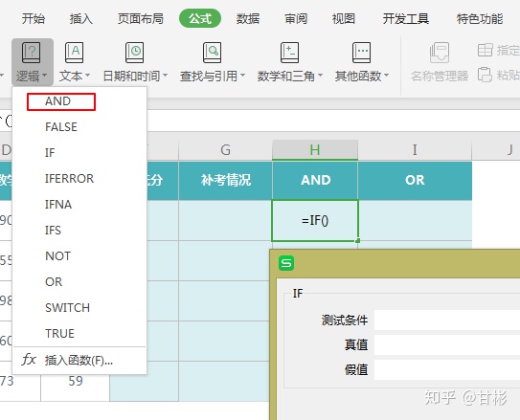This screenshot has width=520, height=420.
Task: Expand the 文本 dropdown arrow
Action: point(87,76)
